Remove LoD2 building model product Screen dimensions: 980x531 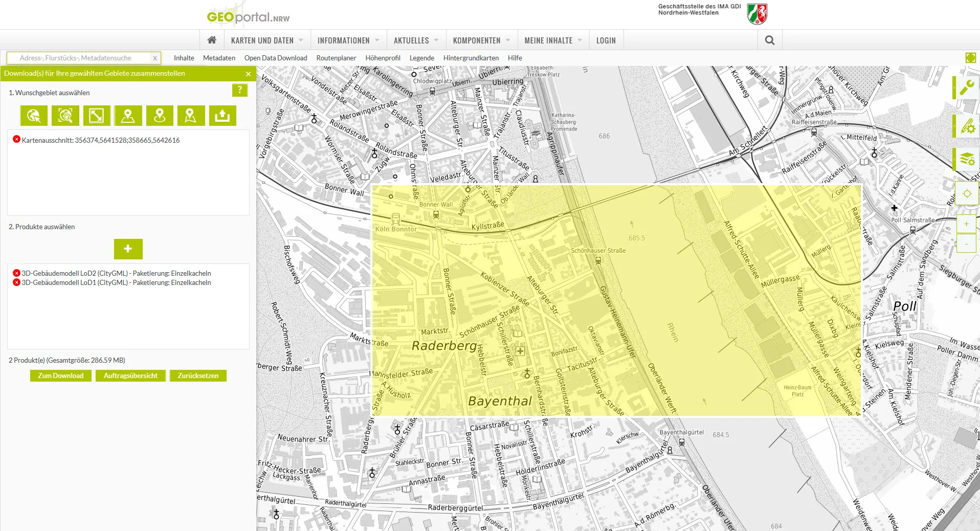click(16, 273)
